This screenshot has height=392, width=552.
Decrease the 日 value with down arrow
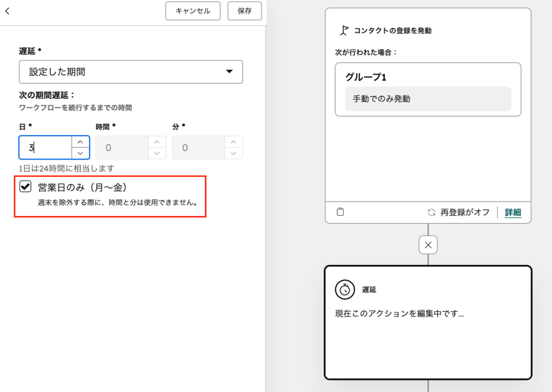[x=80, y=153]
